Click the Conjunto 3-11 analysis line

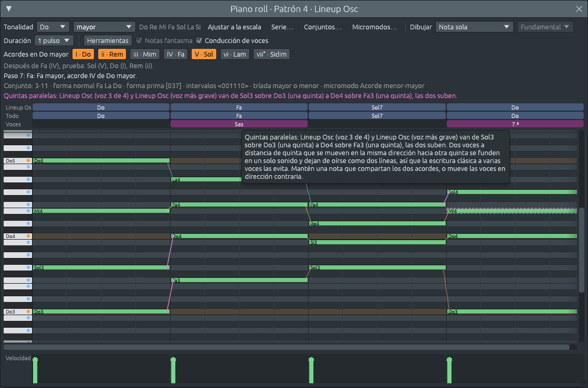tap(214, 86)
